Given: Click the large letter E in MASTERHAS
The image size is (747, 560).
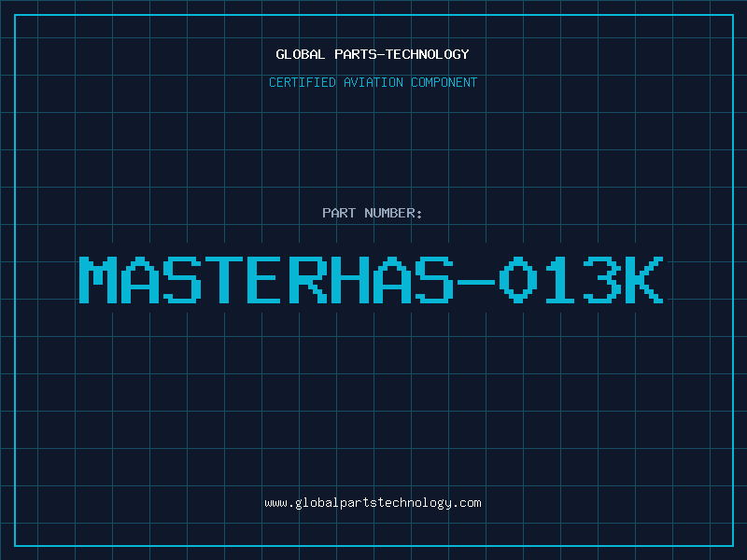Looking at the screenshot, I should click(x=266, y=280).
